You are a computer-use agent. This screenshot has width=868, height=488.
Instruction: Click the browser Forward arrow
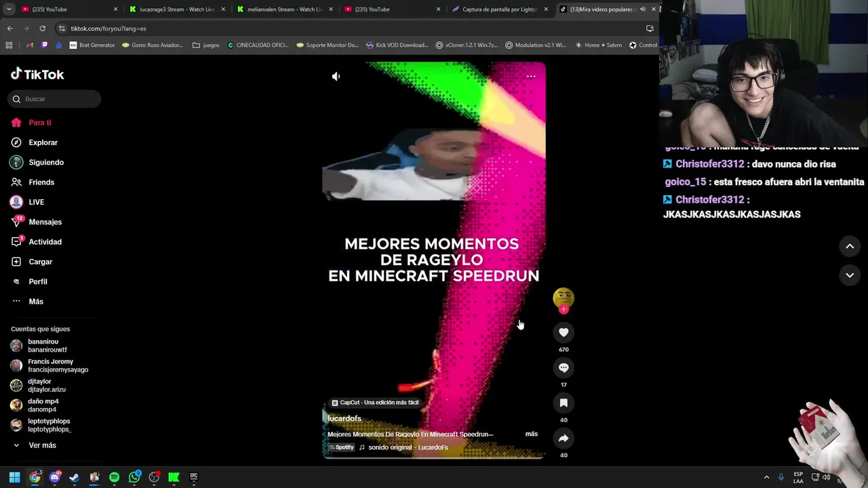(26, 28)
